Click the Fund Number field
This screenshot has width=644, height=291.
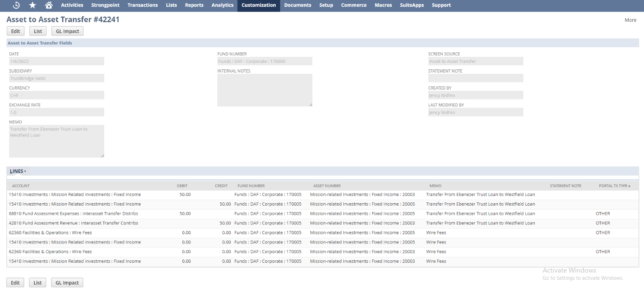point(264,61)
